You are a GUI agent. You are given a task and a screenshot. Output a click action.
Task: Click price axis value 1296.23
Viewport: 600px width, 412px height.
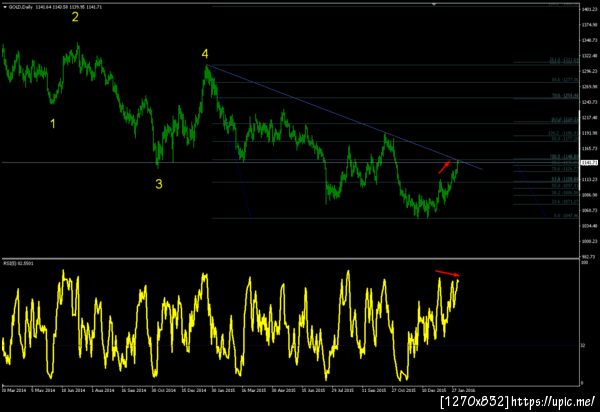point(589,71)
